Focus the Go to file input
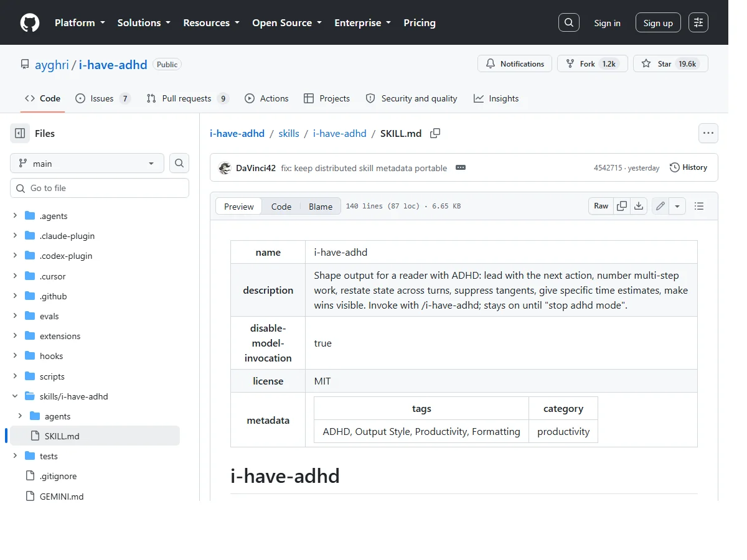The height and width of the screenshot is (560, 747). [x=100, y=188]
